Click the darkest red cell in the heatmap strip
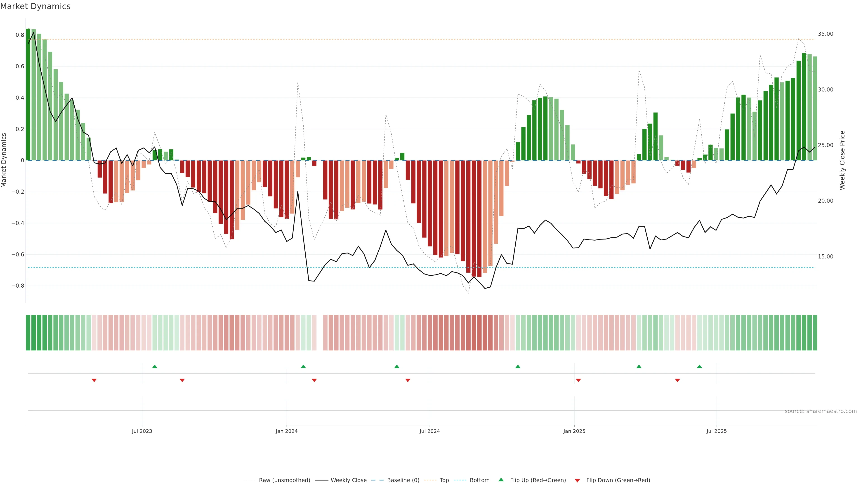Image resolution: width=868 pixels, height=488 pixels. click(x=479, y=333)
